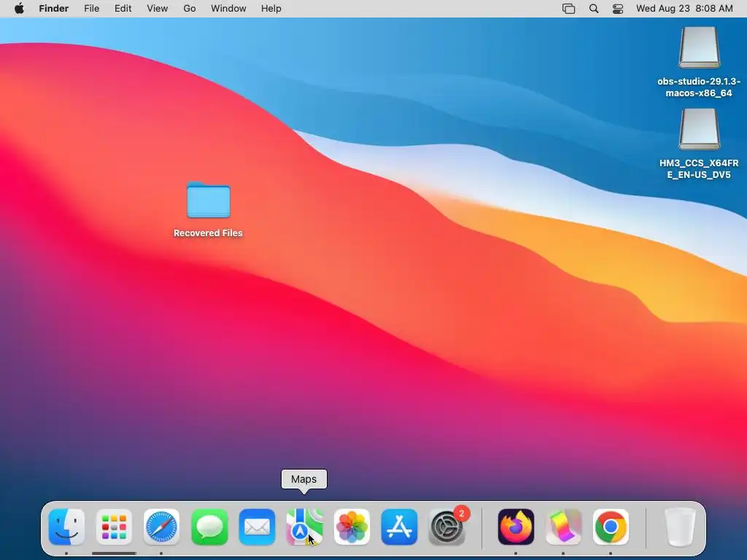The height and width of the screenshot is (560, 747).
Task: Open Messages app in the Dock
Action: point(209,527)
